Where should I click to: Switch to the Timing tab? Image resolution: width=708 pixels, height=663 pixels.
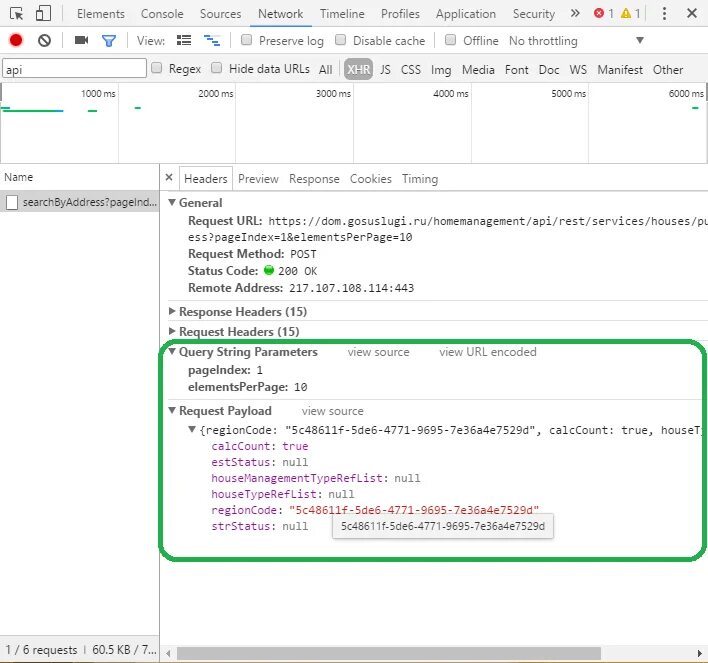pos(420,179)
